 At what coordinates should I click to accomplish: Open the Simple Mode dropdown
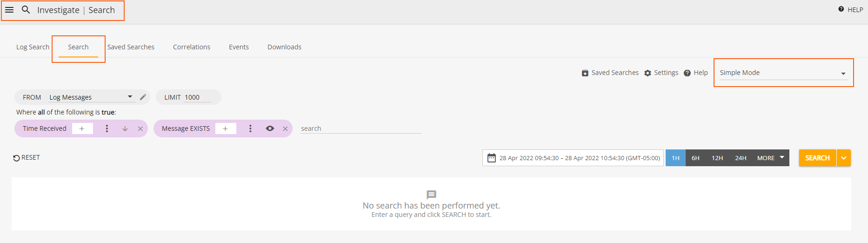pyautogui.click(x=783, y=73)
